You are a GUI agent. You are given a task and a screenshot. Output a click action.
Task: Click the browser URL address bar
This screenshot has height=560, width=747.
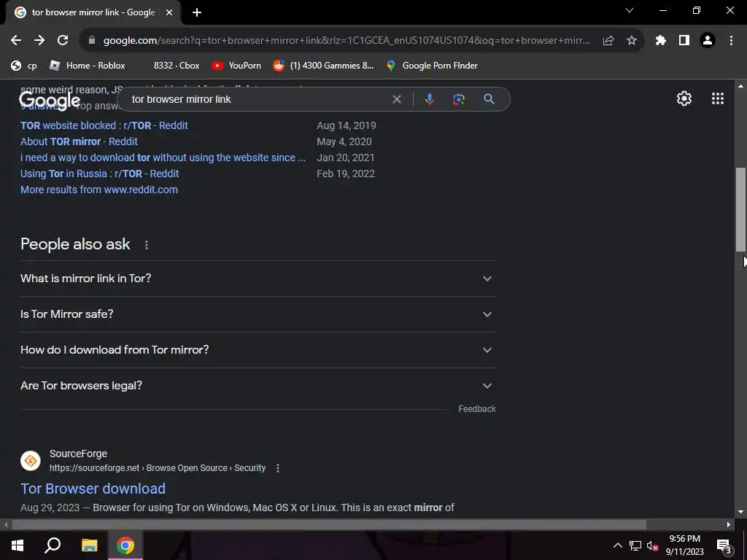tap(347, 41)
